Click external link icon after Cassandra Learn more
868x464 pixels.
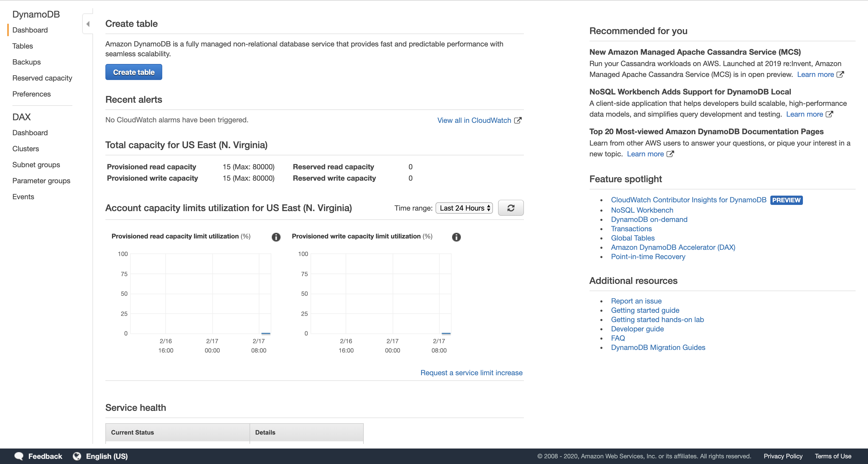point(840,74)
